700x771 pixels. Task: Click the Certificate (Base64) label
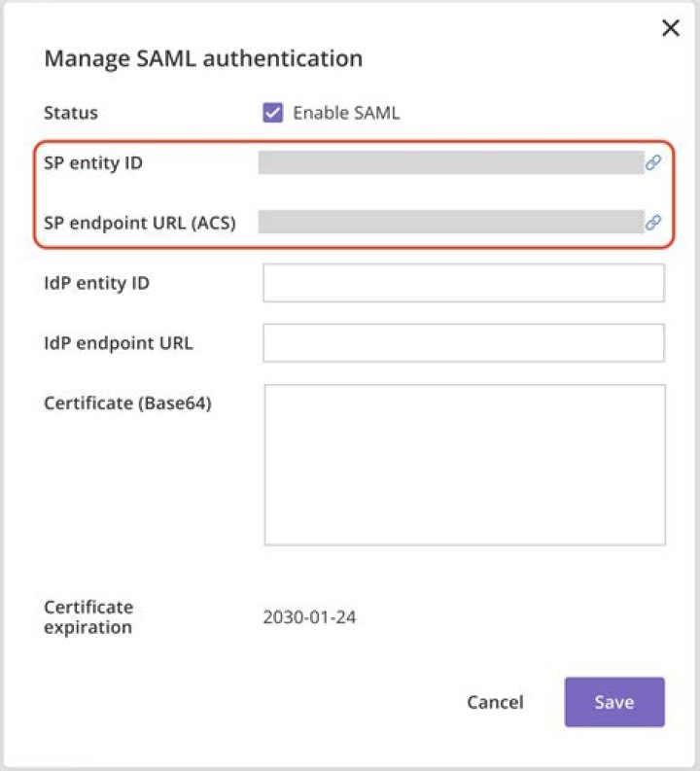tap(127, 403)
